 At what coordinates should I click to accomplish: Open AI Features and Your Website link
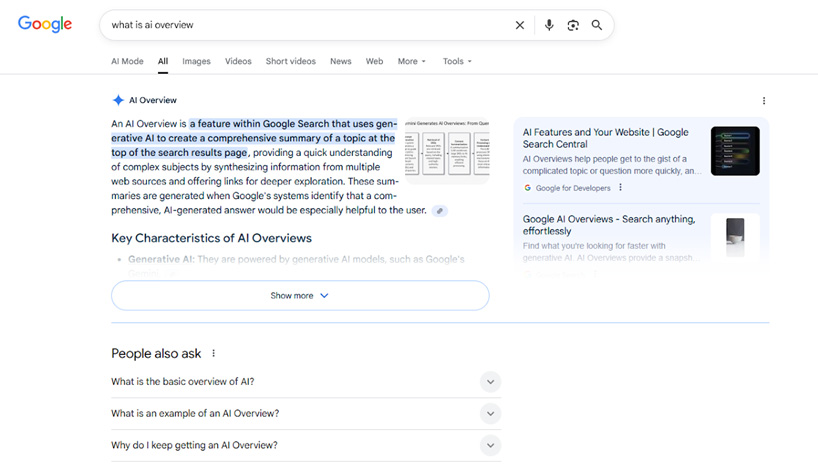pyautogui.click(x=605, y=138)
